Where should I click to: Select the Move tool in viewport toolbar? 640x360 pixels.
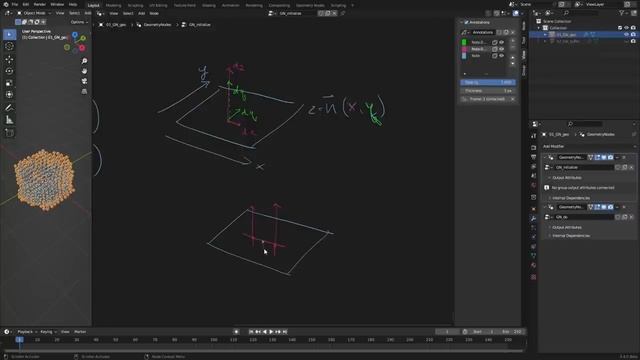click(x=9, y=59)
